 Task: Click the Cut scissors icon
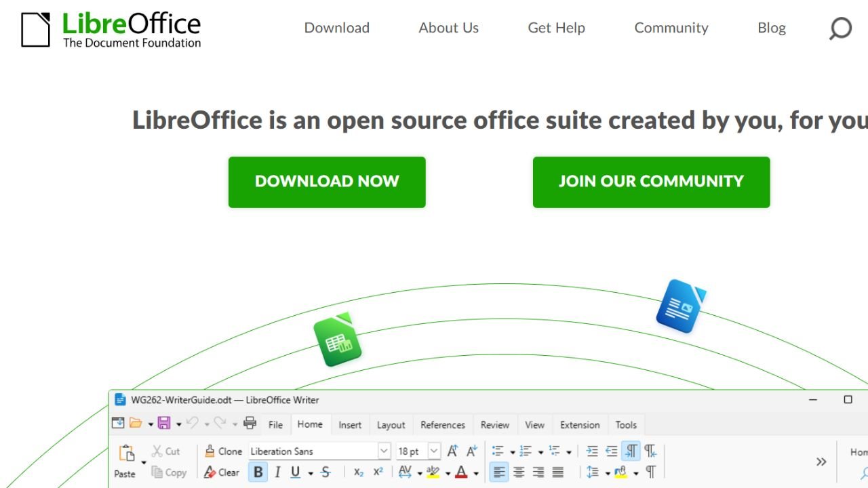click(157, 451)
